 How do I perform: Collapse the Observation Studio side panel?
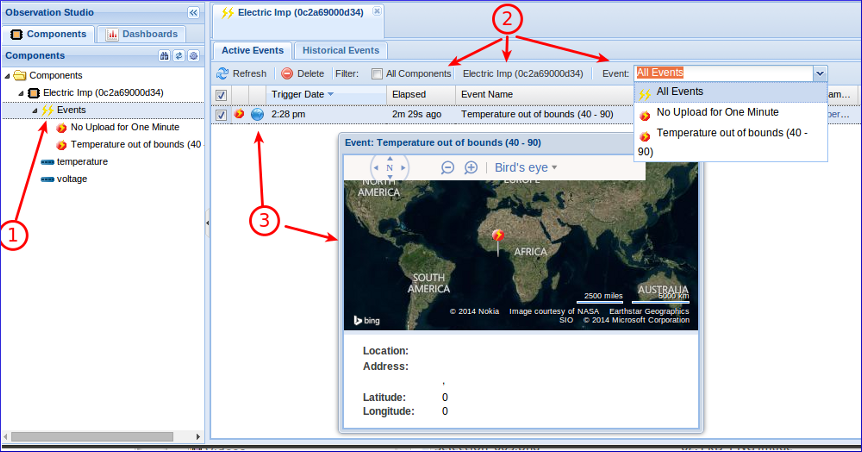pyautogui.click(x=193, y=12)
